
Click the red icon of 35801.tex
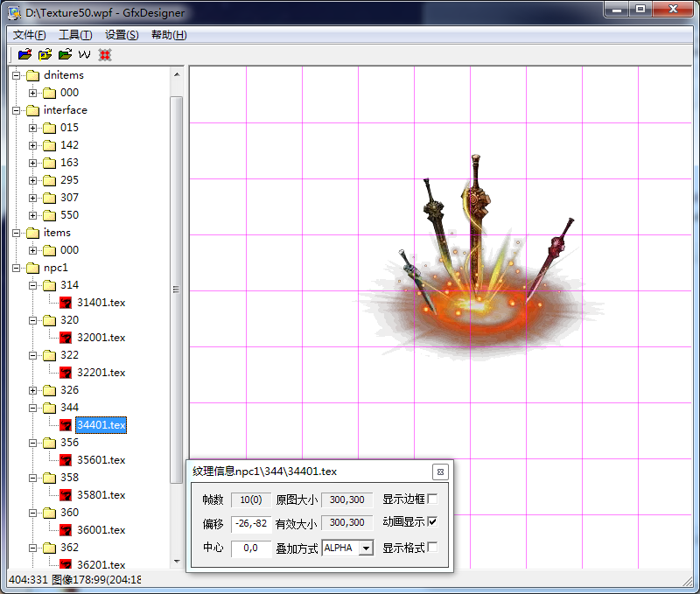tap(66, 495)
